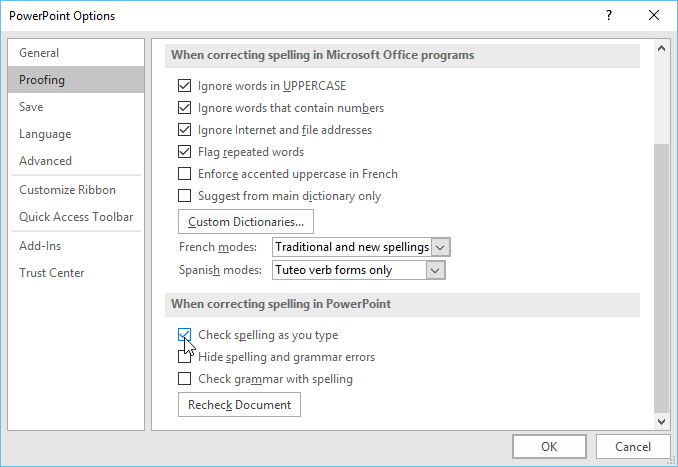
Task: Click the Recheck Document button
Action: [239, 405]
